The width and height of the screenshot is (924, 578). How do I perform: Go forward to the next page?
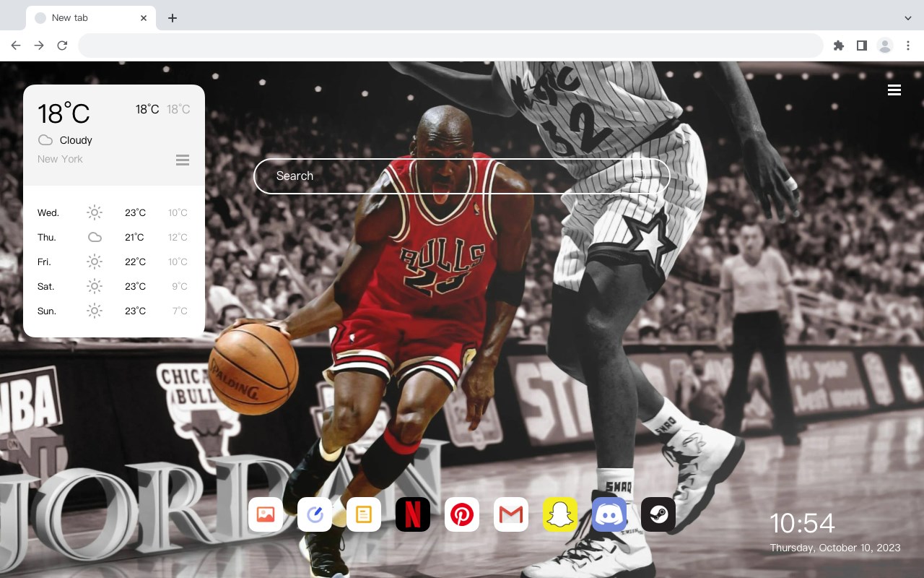(39, 46)
